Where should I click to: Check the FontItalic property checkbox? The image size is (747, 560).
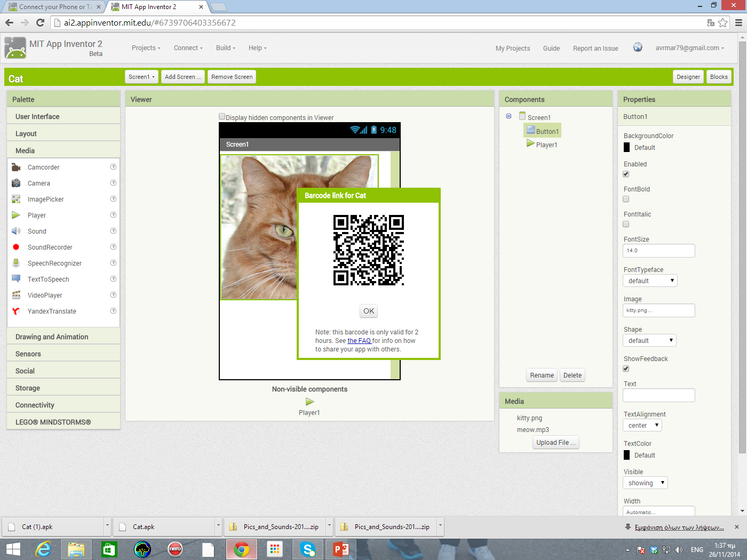coord(626,224)
